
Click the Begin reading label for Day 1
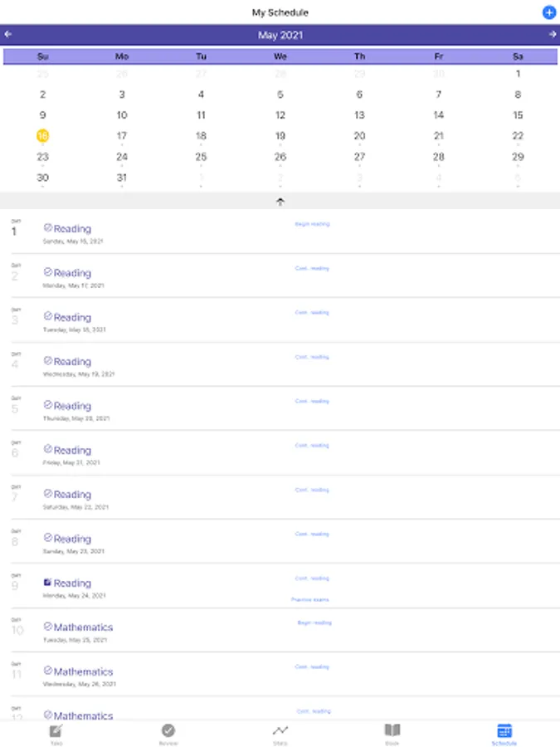[x=313, y=224]
